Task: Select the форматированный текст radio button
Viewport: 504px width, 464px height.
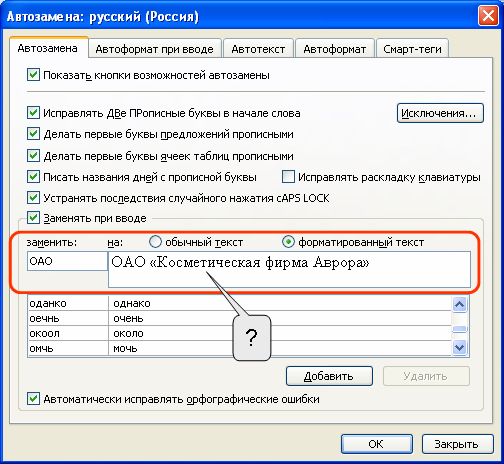Action: pos(288,242)
